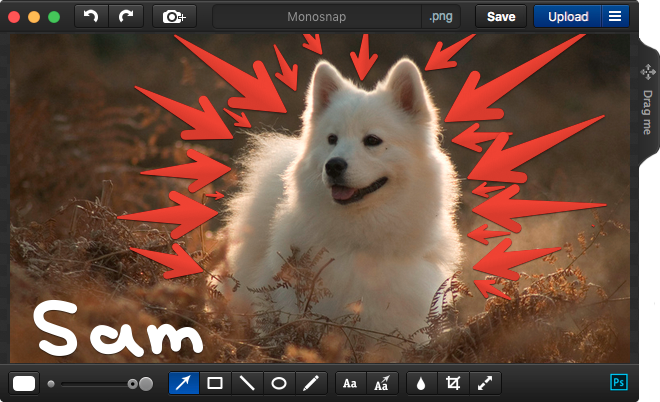Open the image resize tool
The width and height of the screenshot is (660, 402).
[x=484, y=383]
